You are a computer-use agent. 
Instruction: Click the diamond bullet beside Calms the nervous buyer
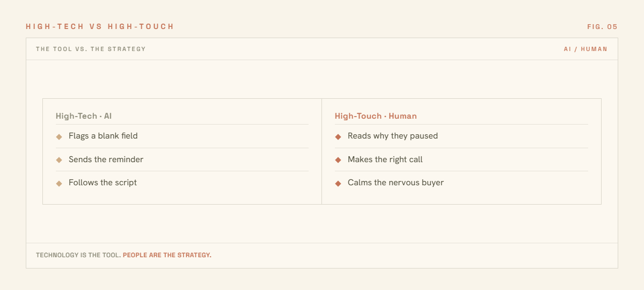tap(338, 184)
